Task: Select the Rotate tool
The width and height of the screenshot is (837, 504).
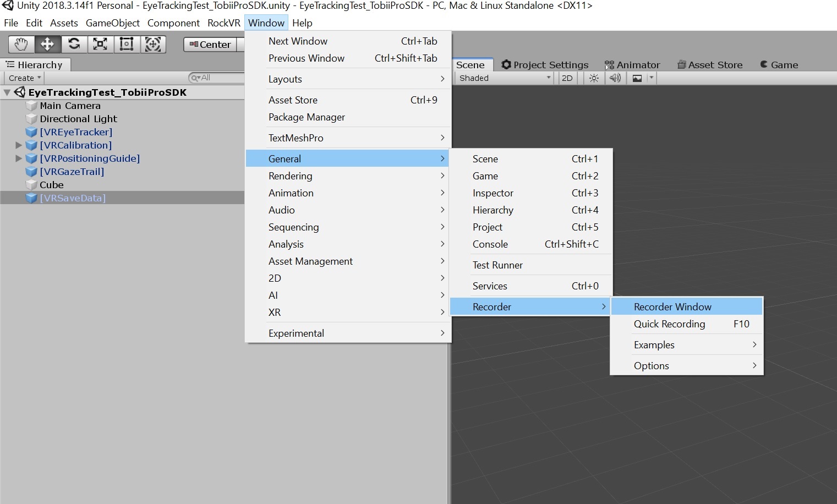Action: pos(74,44)
